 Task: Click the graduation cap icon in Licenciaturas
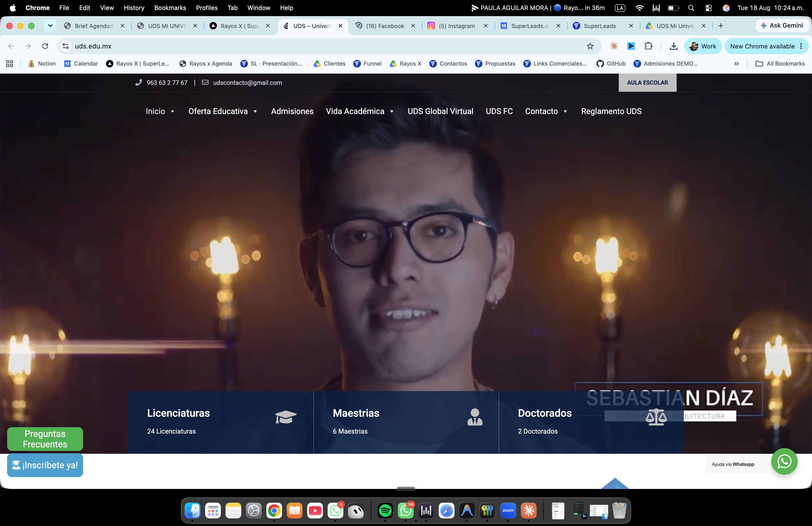click(286, 417)
